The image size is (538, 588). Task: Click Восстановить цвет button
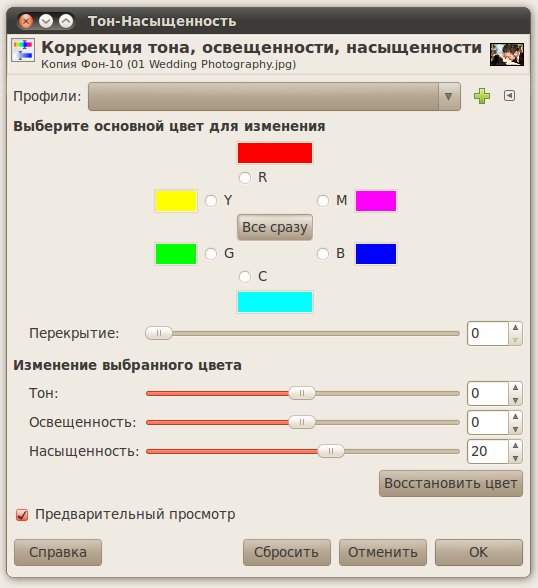pyautogui.click(x=451, y=483)
